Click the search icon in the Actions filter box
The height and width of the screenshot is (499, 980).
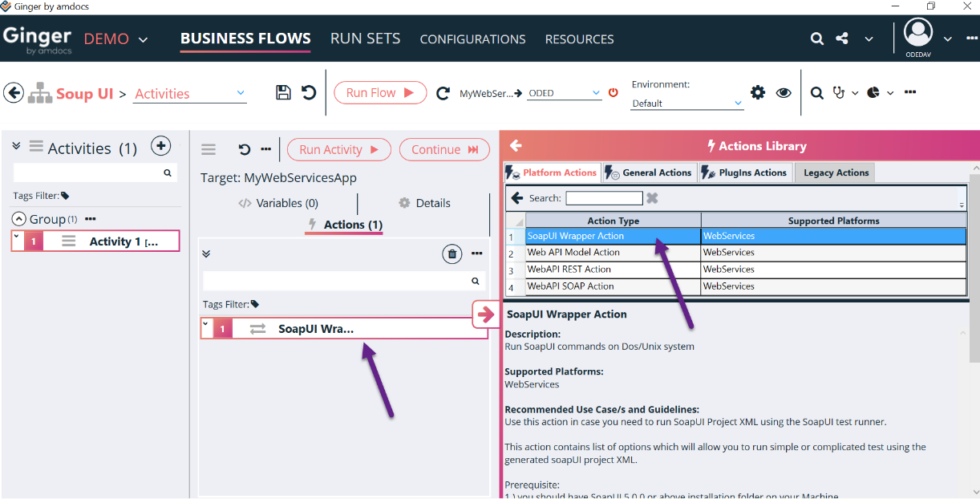[x=476, y=281]
